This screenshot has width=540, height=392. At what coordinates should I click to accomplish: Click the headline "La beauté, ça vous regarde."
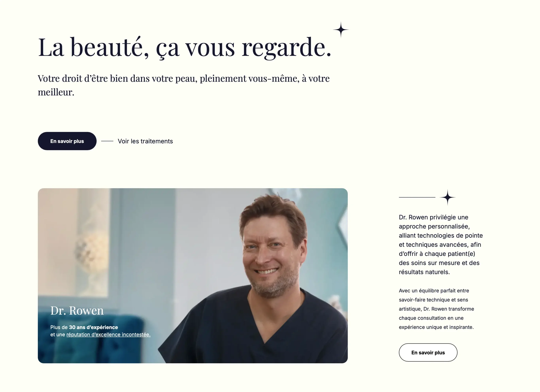coord(185,47)
